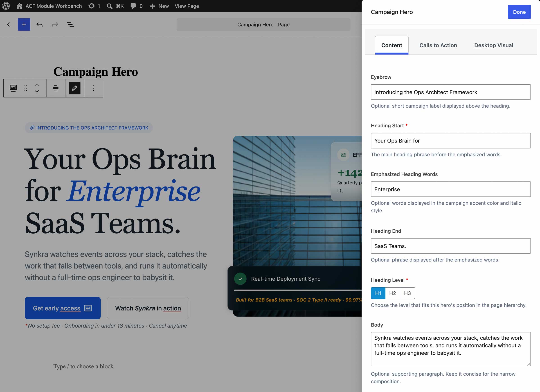
Task: Open the WordPress logo menu
Action: tap(6, 6)
